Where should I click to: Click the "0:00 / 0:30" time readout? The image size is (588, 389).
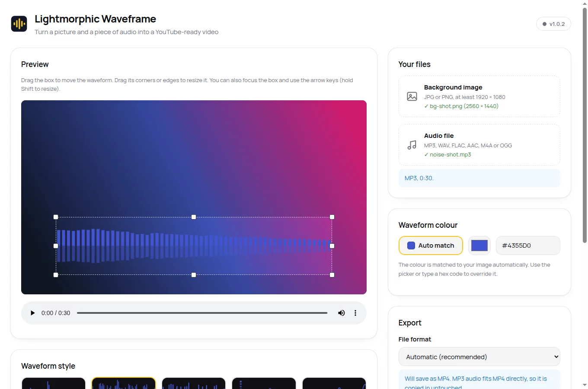click(x=56, y=313)
